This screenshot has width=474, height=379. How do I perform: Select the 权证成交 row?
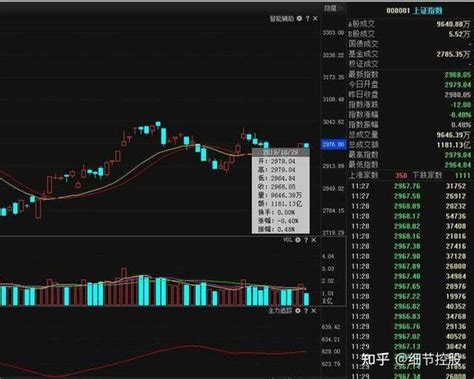tap(410, 64)
